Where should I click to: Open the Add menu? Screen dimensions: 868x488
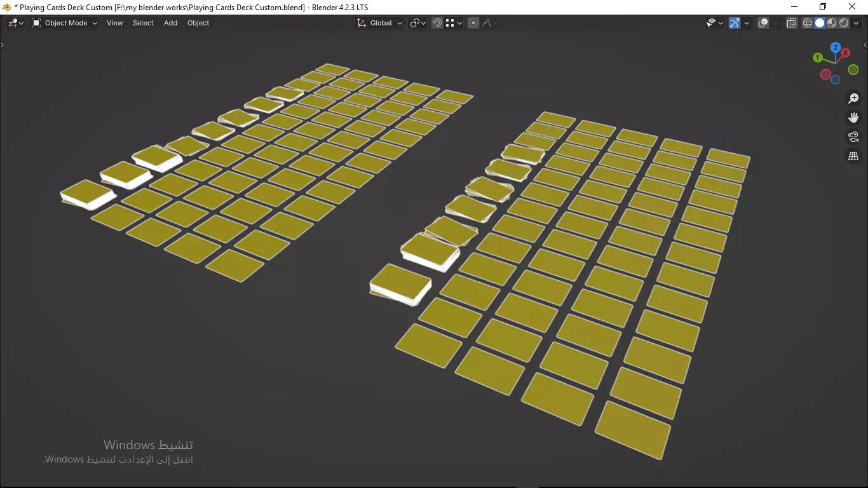[x=170, y=23]
